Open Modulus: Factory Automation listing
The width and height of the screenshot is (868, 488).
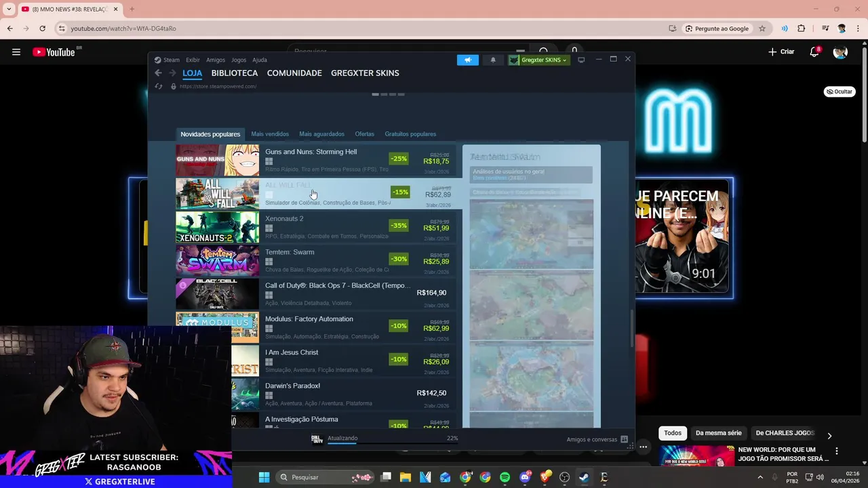tap(316, 327)
